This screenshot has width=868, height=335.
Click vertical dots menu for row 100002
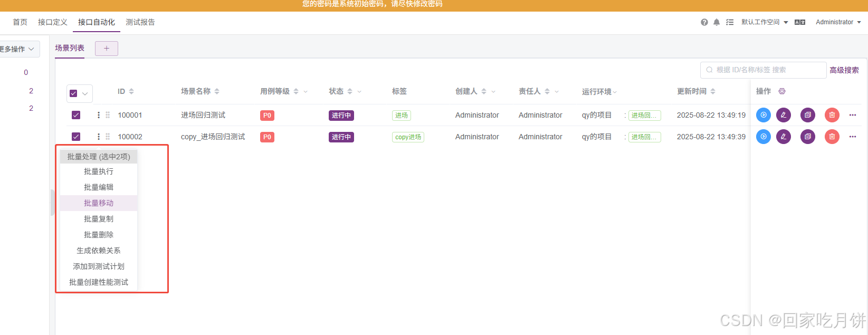99,137
